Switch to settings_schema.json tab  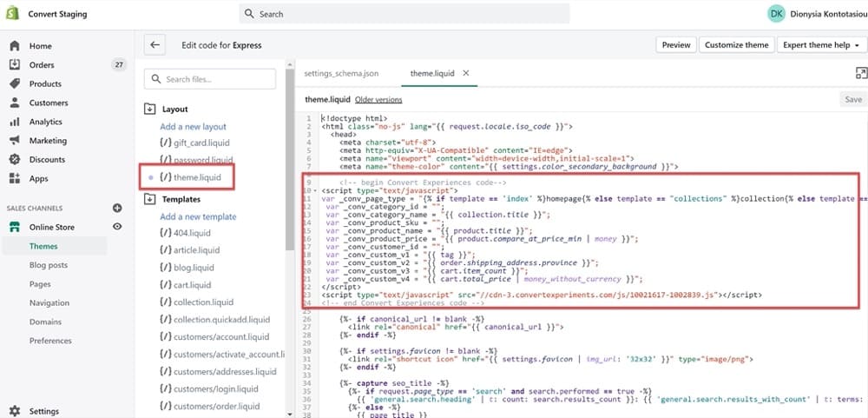pyautogui.click(x=341, y=73)
